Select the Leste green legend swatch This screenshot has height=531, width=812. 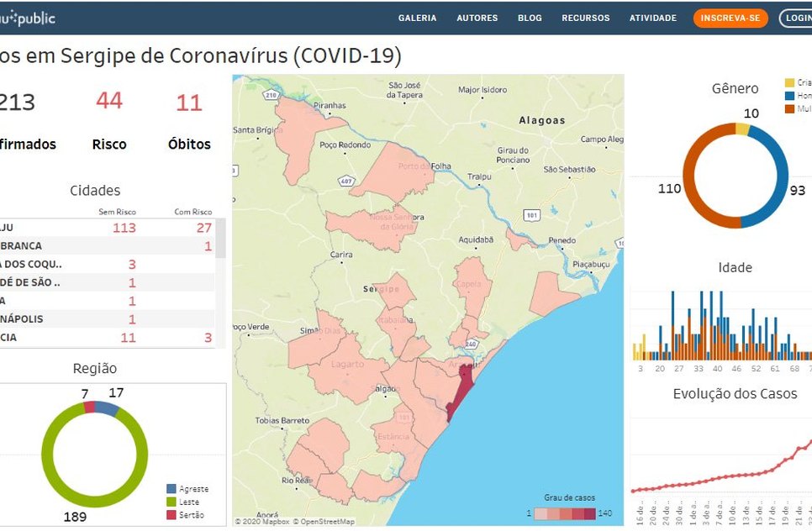[171, 502]
